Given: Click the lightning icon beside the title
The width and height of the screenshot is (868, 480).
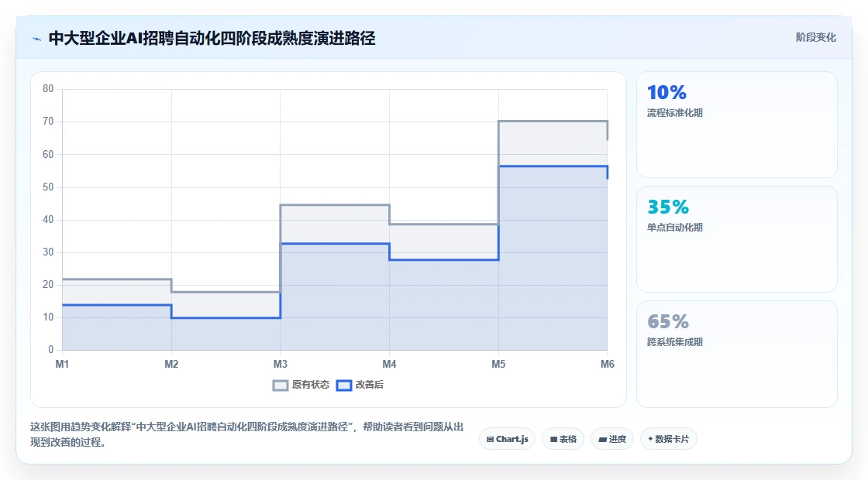Looking at the screenshot, I should click(37, 39).
